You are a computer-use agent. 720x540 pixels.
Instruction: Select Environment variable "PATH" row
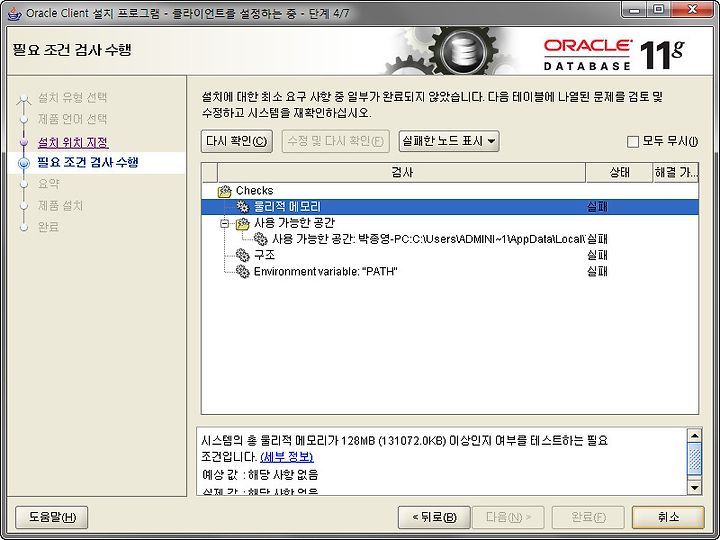(450, 271)
